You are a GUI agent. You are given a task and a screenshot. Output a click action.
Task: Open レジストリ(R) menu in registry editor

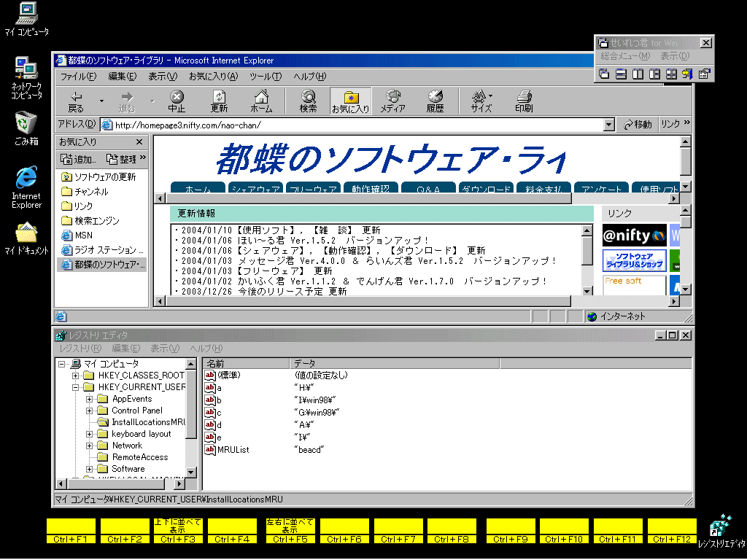(x=80, y=349)
